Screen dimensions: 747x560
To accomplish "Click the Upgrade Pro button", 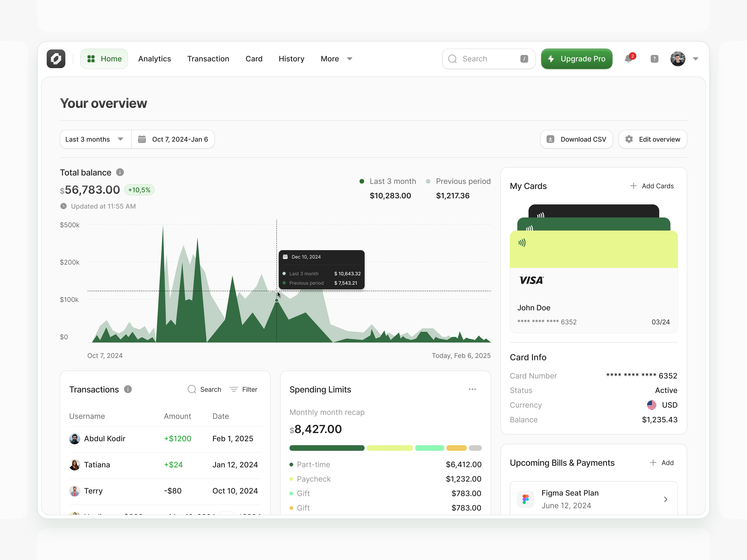I will tap(576, 59).
